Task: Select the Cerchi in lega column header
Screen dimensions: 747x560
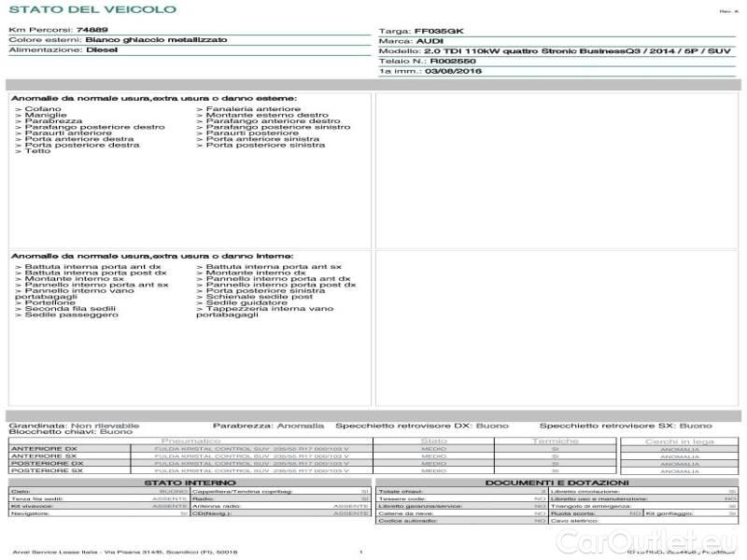Action: click(680, 441)
